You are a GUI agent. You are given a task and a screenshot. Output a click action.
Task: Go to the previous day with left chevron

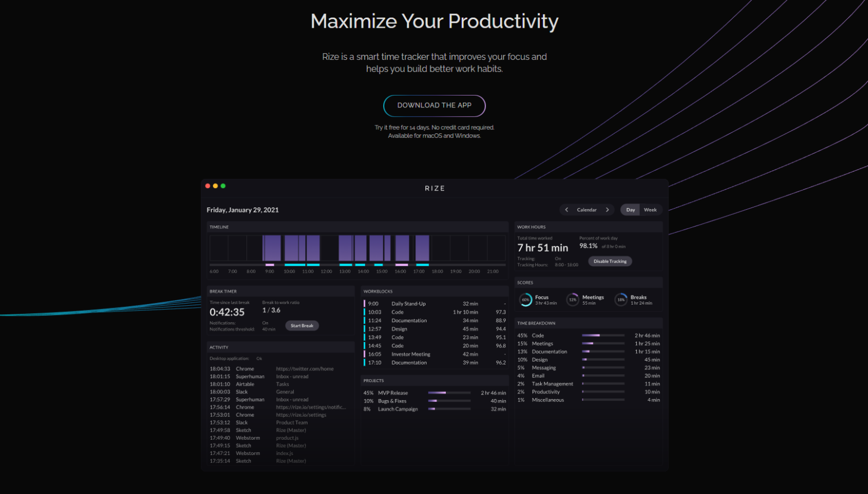[566, 210]
